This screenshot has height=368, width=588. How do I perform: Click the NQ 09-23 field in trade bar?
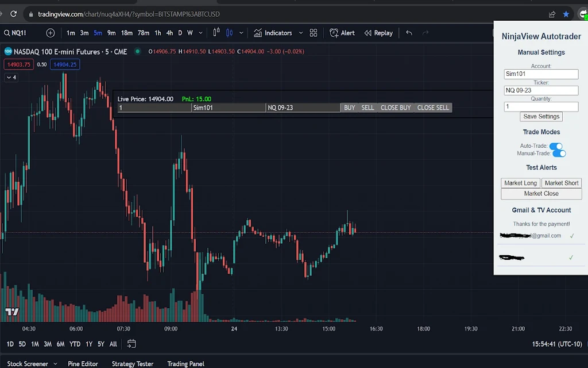click(303, 108)
